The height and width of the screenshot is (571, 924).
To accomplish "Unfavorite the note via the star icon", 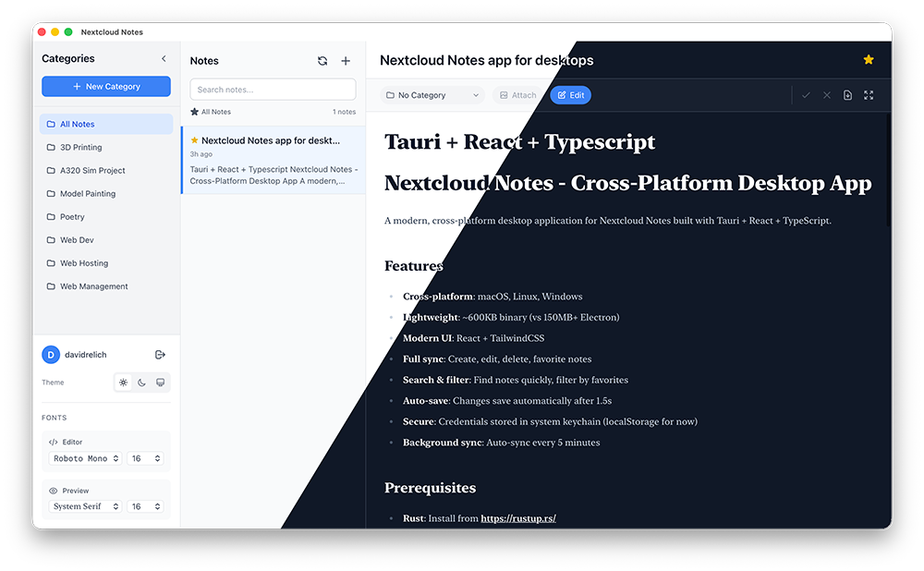I will click(x=869, y=58).
